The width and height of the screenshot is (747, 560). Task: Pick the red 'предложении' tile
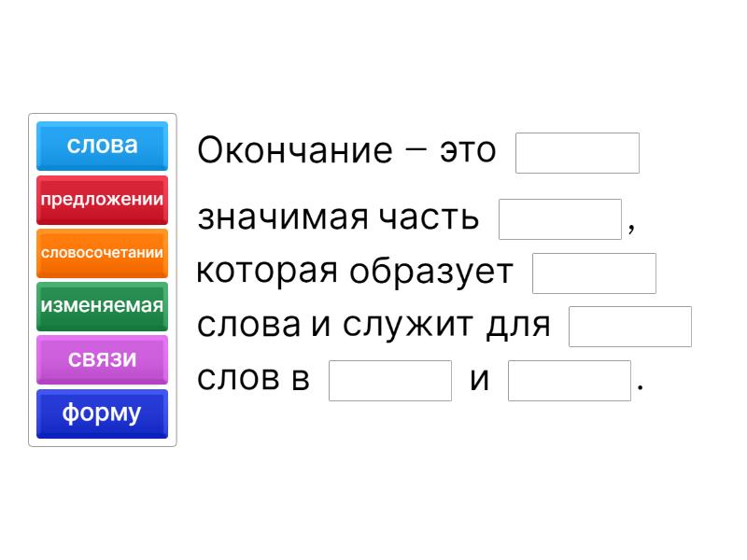tap(102, 199)
